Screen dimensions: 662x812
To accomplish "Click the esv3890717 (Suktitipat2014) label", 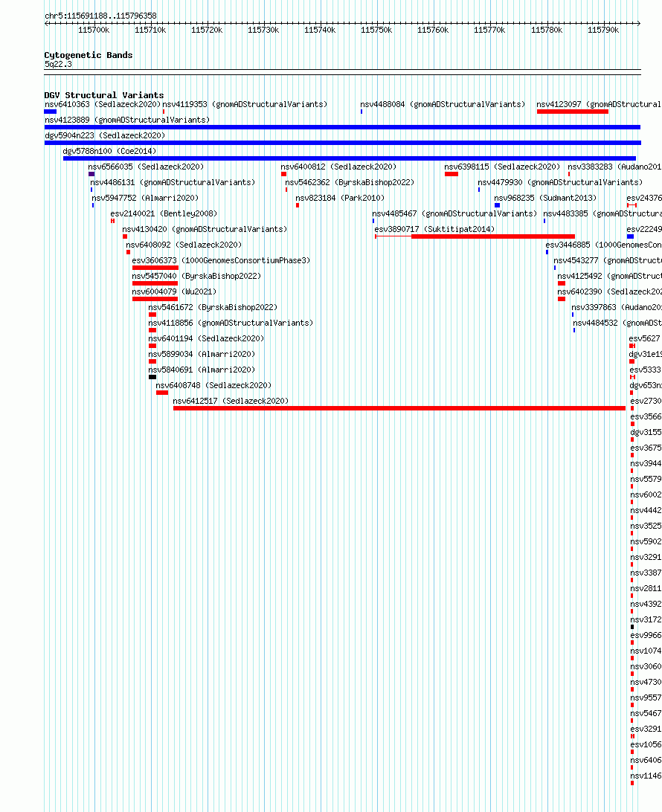I will pyautogui.click(x=434, y=229).
